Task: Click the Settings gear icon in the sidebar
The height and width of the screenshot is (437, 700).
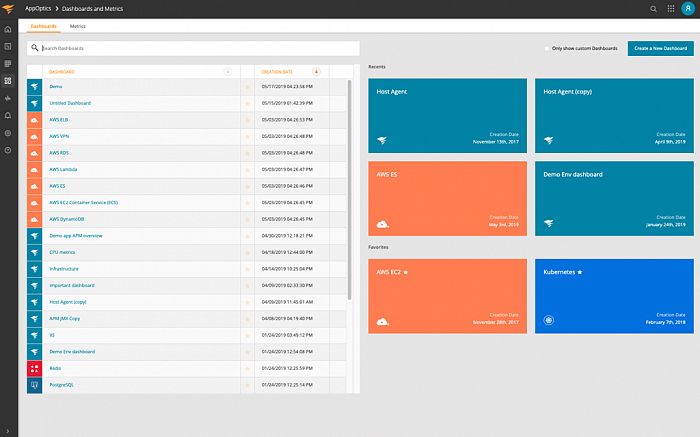Action: (x=8, y=133)
